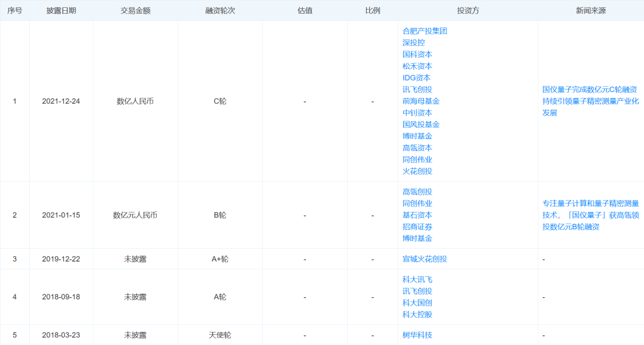Click the 科大控股 investor link
The height and width of the screenshot is (345, 644).
(417, 315)
